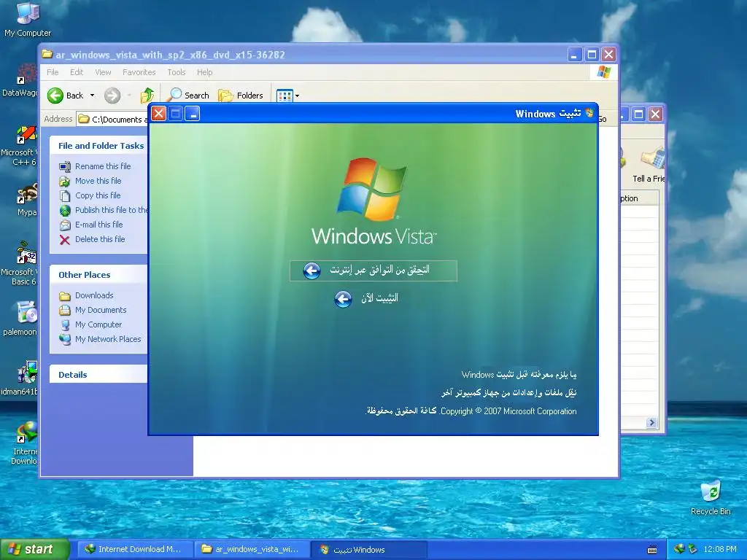Click the Copy this file link
The image size is (747, 560).
coord(98,195)
